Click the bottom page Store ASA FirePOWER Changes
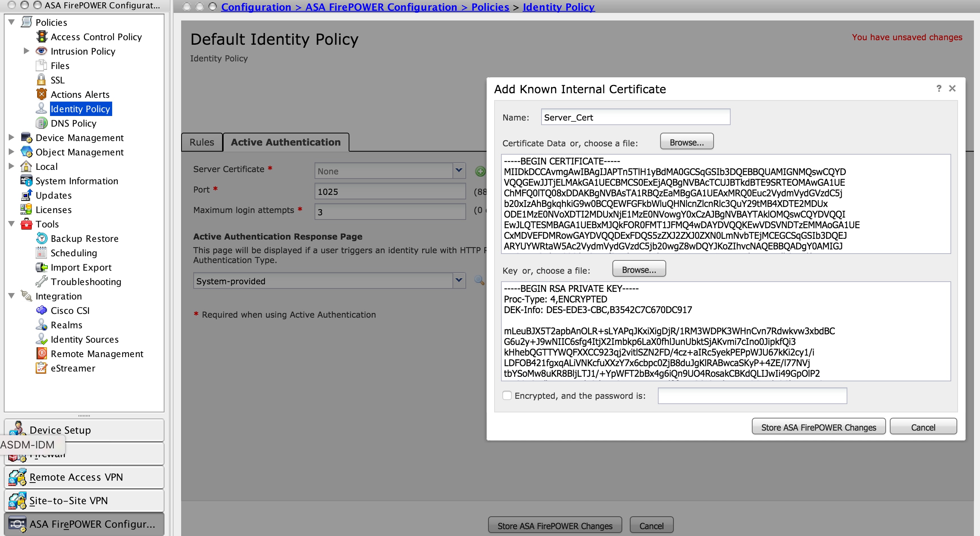 555,525
